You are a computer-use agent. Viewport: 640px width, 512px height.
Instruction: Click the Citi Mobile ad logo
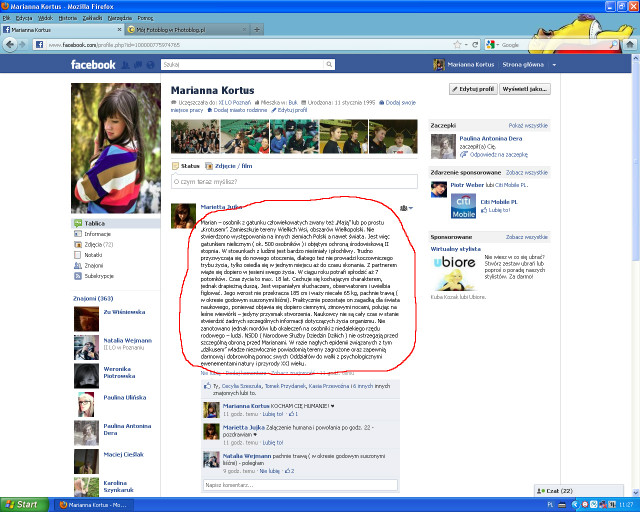[x=463, y=206]
